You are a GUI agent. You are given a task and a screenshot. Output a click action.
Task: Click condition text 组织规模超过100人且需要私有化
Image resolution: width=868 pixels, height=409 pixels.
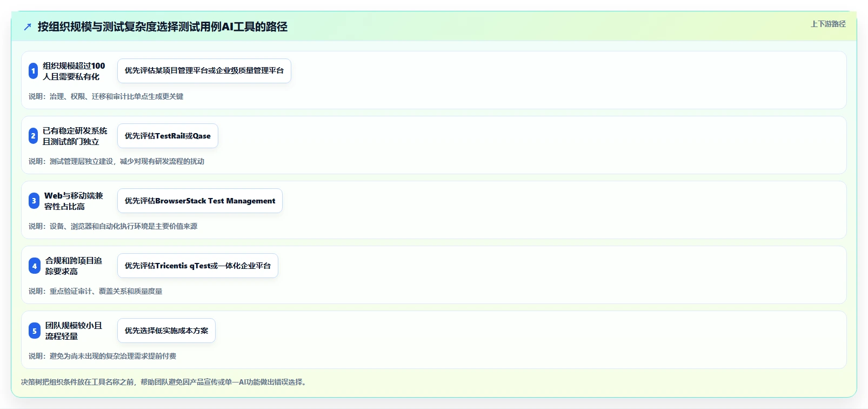click(x=74, y=71)
